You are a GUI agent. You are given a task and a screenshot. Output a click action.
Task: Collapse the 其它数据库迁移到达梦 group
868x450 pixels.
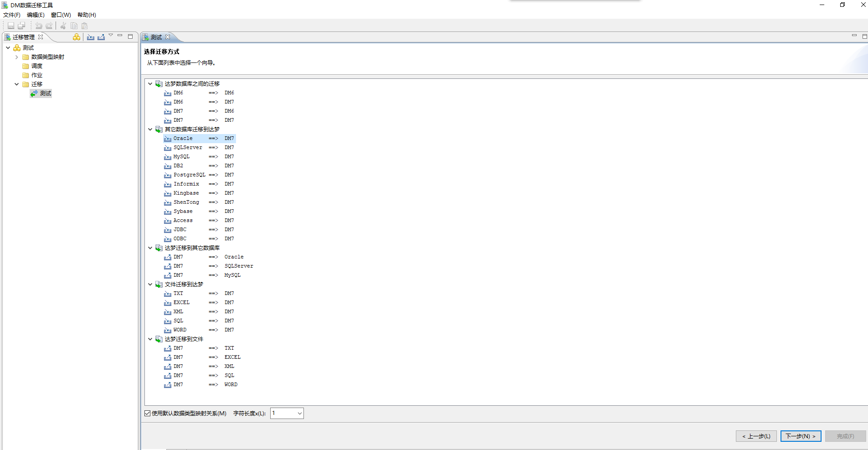[150, 129]
